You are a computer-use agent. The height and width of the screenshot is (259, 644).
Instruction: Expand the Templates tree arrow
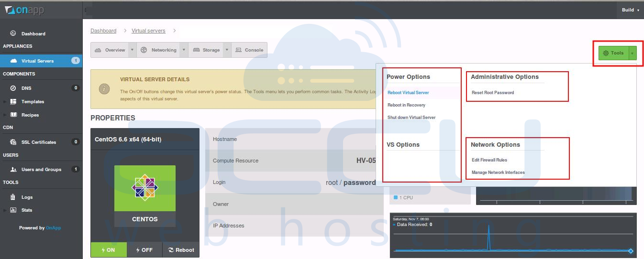pyautogui.click(x=5, y=102)
